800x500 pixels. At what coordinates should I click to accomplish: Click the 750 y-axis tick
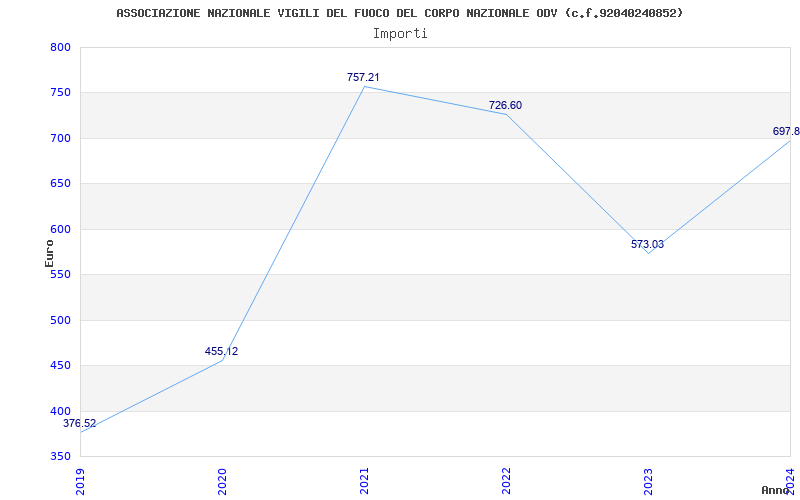[x=60, y=93]
